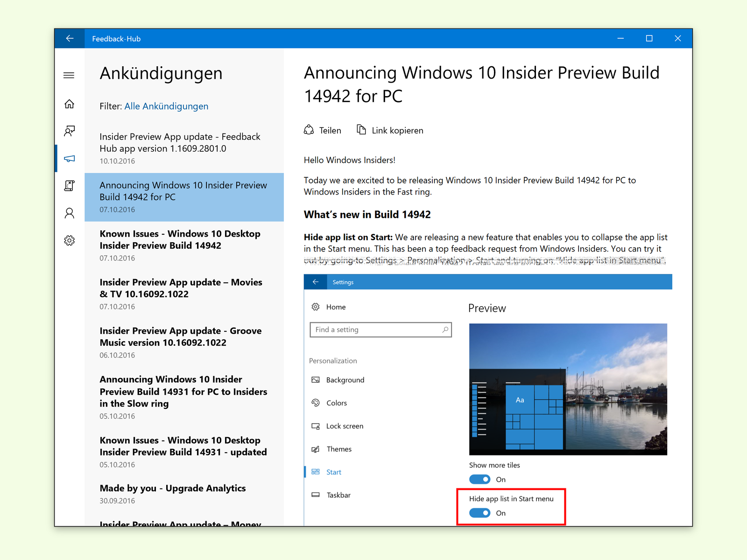This screenshot has height=560, width=747.
Task: Open the Feedback section icon
Action: coord(69,131)
